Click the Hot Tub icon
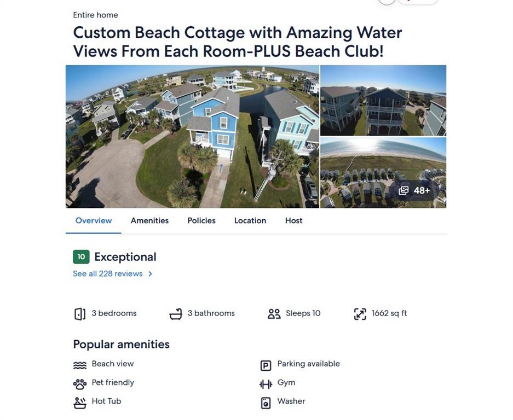This screenshot has height=420, width=513. (x=80, y=402)
